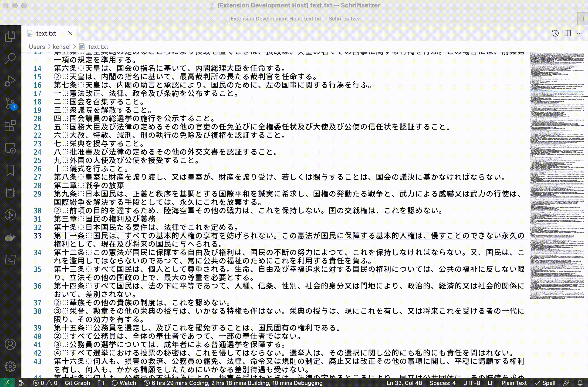This screenshot has width=588, height=387.
Task: Open Plain Text language mode selector
Action: [x=514, y=383]
